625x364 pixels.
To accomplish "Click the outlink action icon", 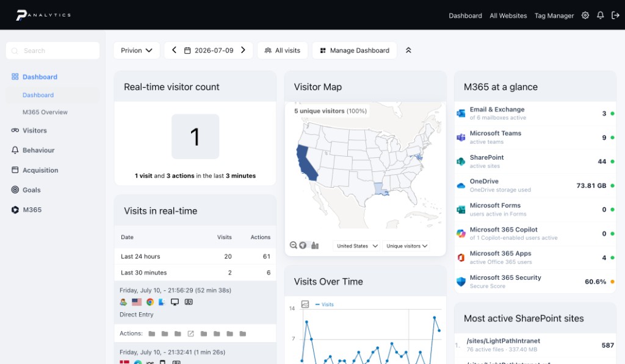I will [190, 334].
